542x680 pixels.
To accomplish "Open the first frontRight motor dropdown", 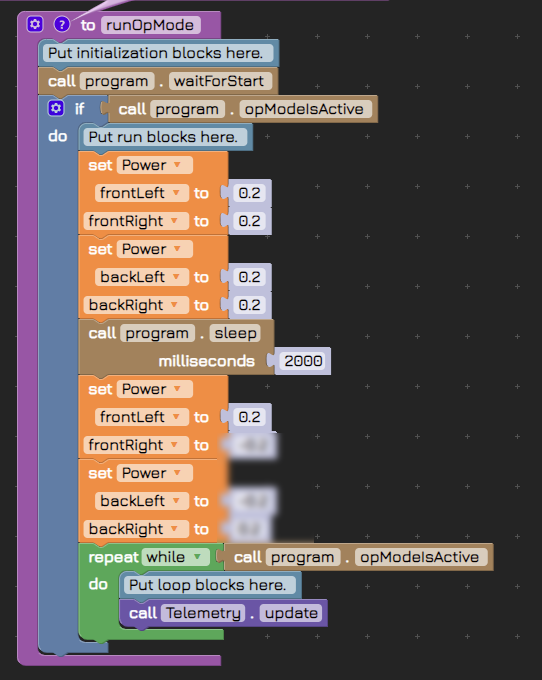I will [136, 221].
